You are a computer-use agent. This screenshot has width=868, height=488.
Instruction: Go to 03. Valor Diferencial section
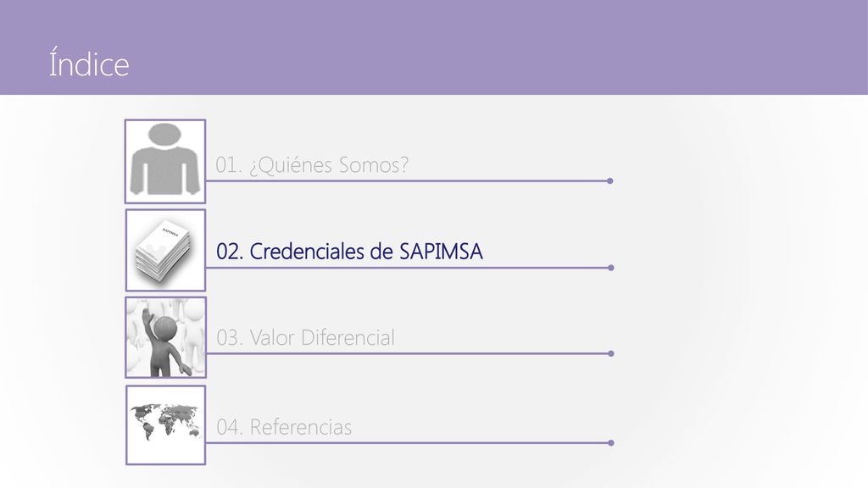coord(305,337)
